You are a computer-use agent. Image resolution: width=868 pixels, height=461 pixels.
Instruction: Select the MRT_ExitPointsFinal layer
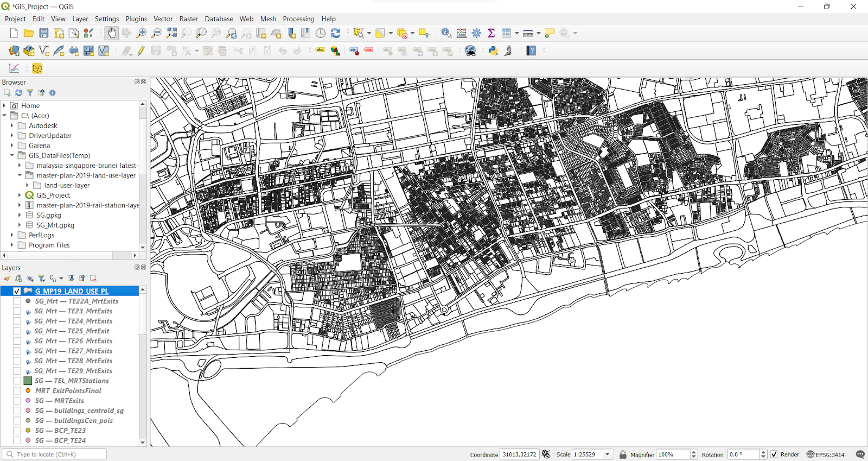(68, 390)
